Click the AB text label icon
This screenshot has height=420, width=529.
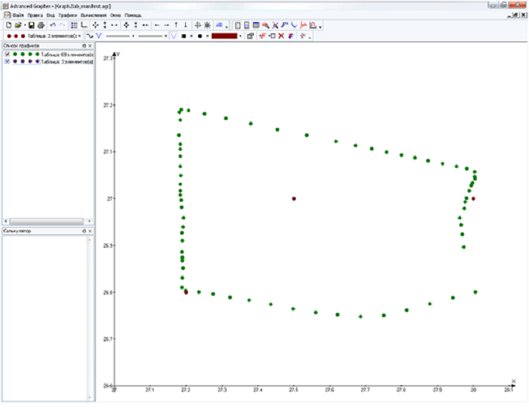(x=219, y=25)
